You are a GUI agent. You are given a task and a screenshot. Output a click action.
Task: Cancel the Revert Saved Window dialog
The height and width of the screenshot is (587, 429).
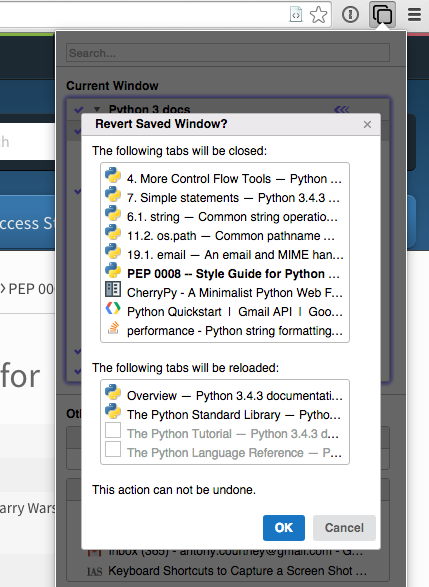tap(344, 528)
